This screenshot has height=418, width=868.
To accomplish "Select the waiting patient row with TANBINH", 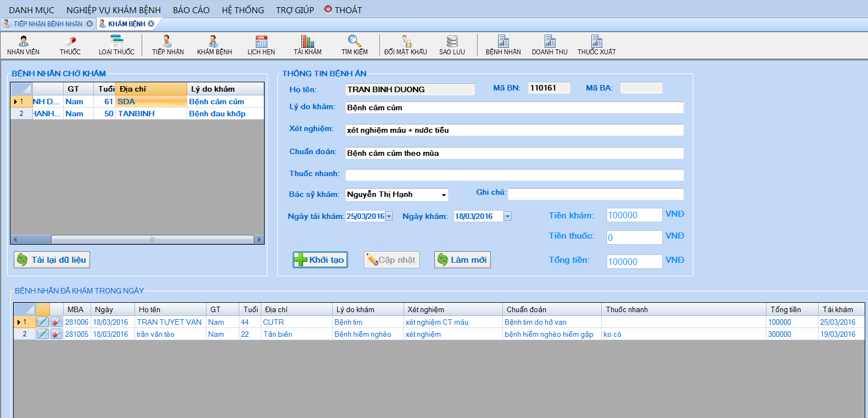I will 137,114.
